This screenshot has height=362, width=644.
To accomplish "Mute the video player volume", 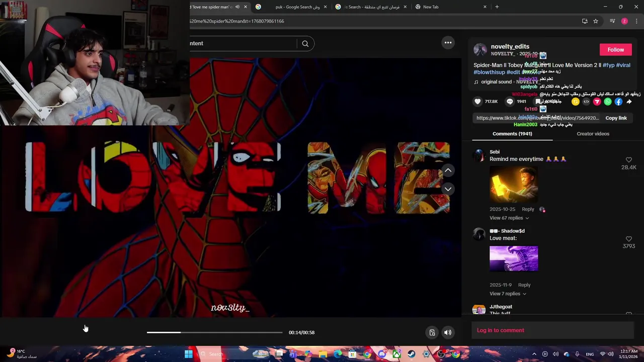I will tap(448, 332).
